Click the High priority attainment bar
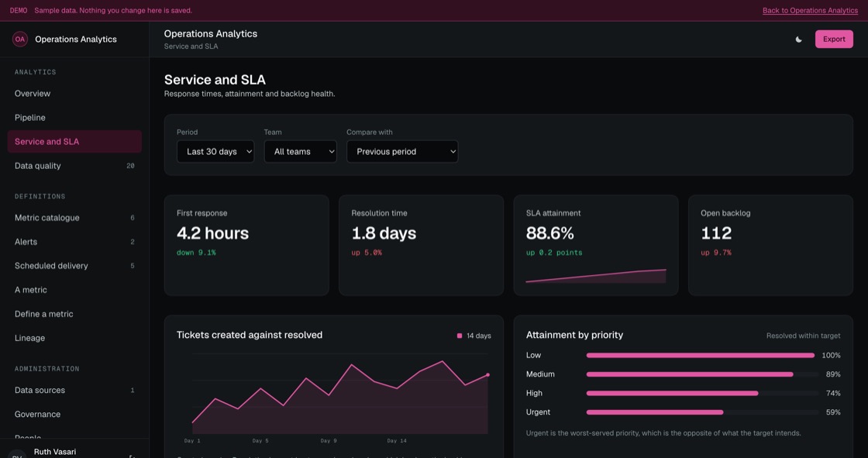The image size is (868, 458). coord(702,393)
